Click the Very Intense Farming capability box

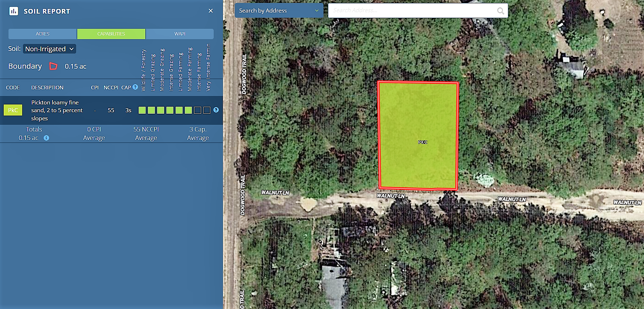click(x=207, y=110)
